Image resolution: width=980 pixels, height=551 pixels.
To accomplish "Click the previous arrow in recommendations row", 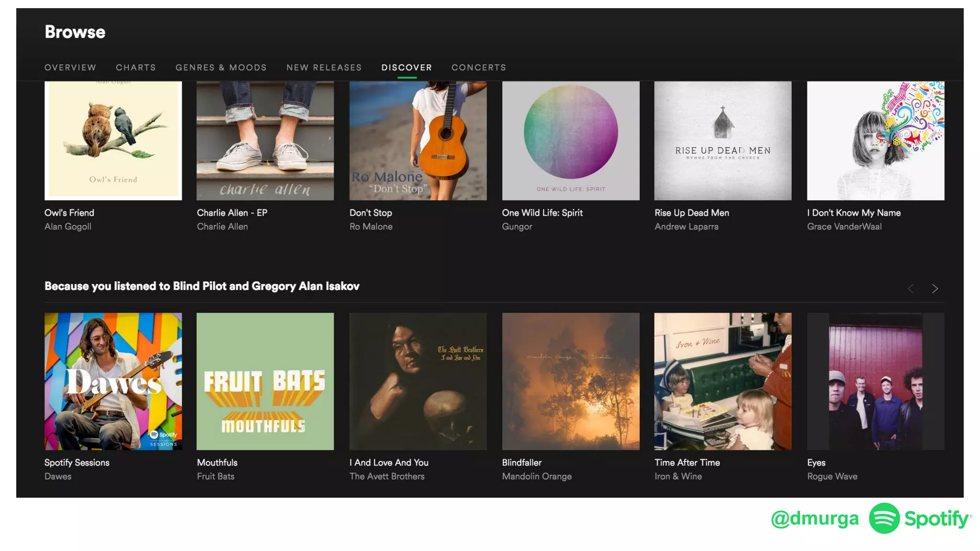I will coord(911,288).
